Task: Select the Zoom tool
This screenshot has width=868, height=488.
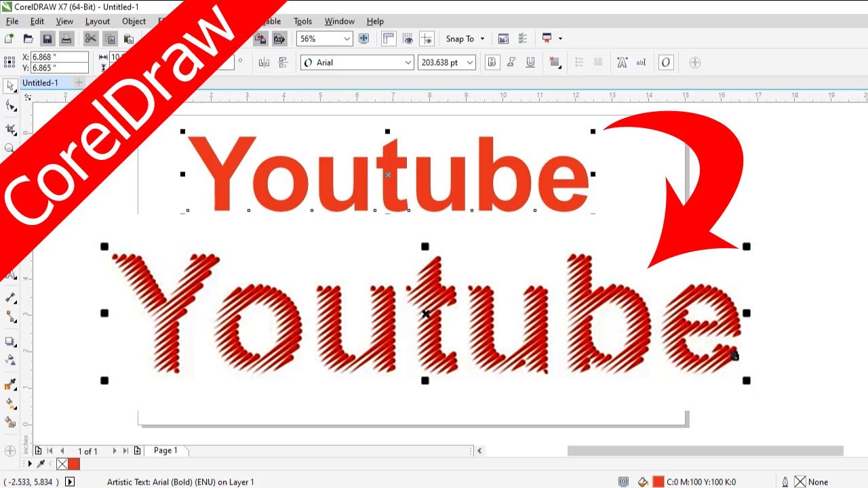Action: pos(9,148)
